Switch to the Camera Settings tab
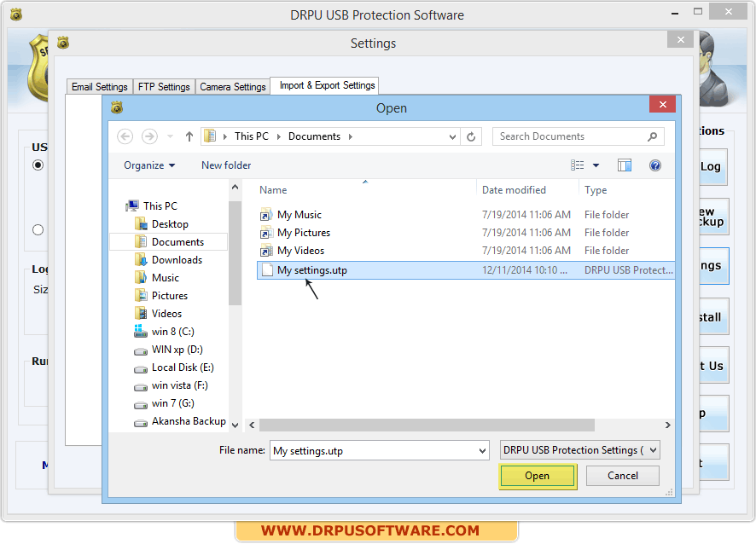 (x=233, y=87)
